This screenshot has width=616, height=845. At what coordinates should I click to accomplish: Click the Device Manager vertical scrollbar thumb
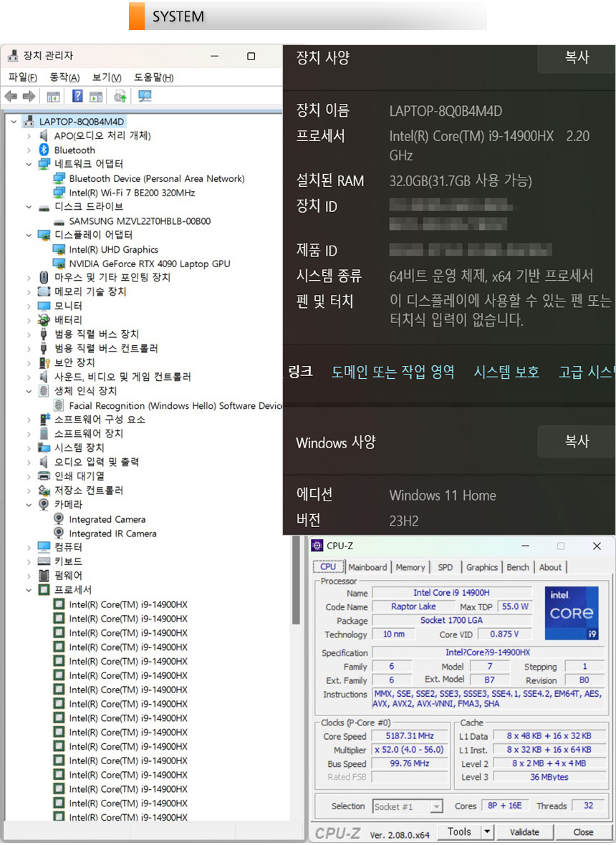pyautogui.click(x=296, y=580)
